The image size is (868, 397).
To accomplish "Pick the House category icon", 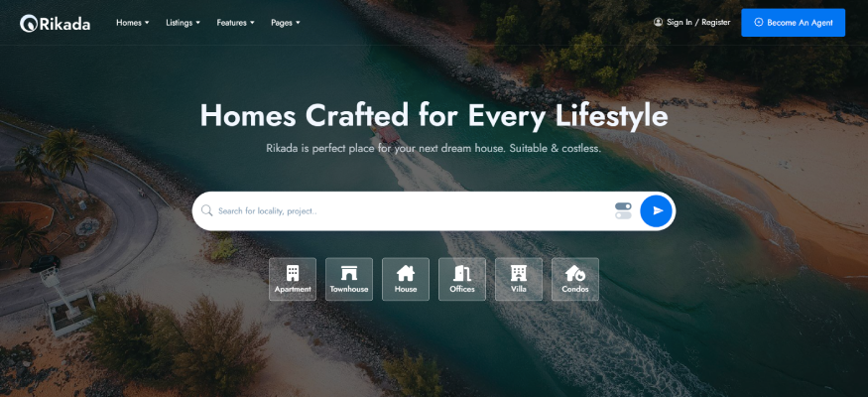I will click(x=405, y=273).
